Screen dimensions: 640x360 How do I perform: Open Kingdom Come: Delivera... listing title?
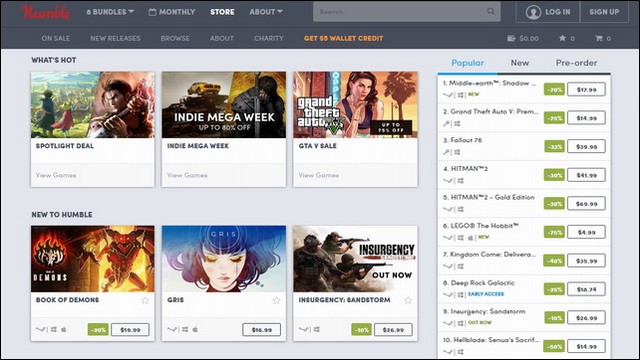point(489,254)
